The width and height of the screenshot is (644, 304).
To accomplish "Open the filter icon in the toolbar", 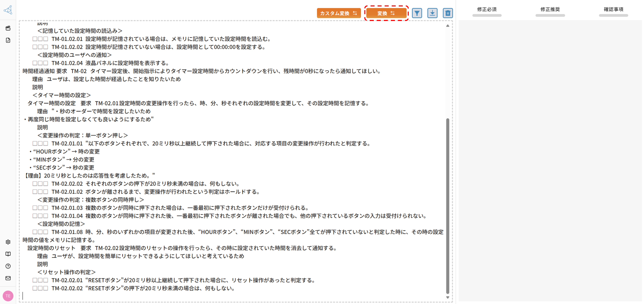I will (x=417, y=13).
